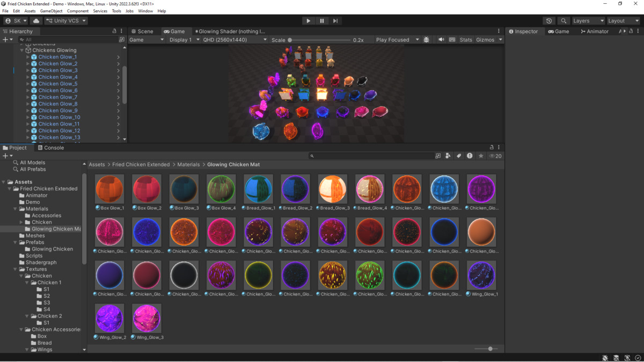Select the Wing_Glow_2 material thumbnail
The width and height of the screenshot is (644, 362).
tap(109, 318)
